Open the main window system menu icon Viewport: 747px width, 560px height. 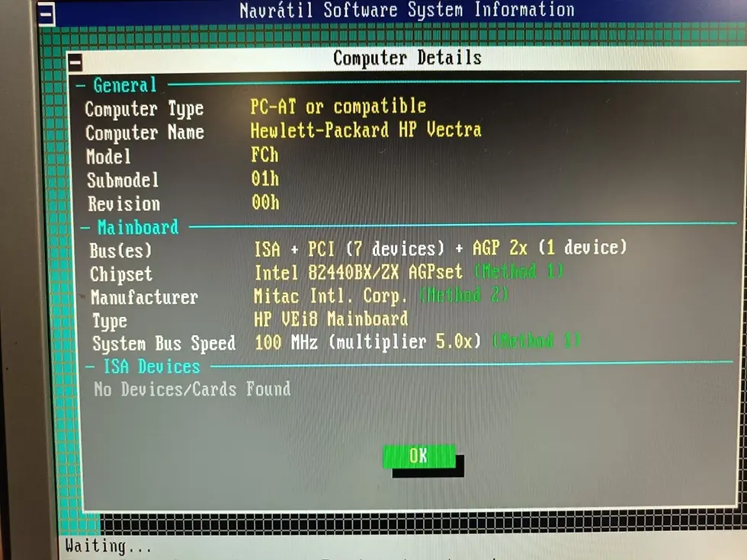(x=46, y=14)
